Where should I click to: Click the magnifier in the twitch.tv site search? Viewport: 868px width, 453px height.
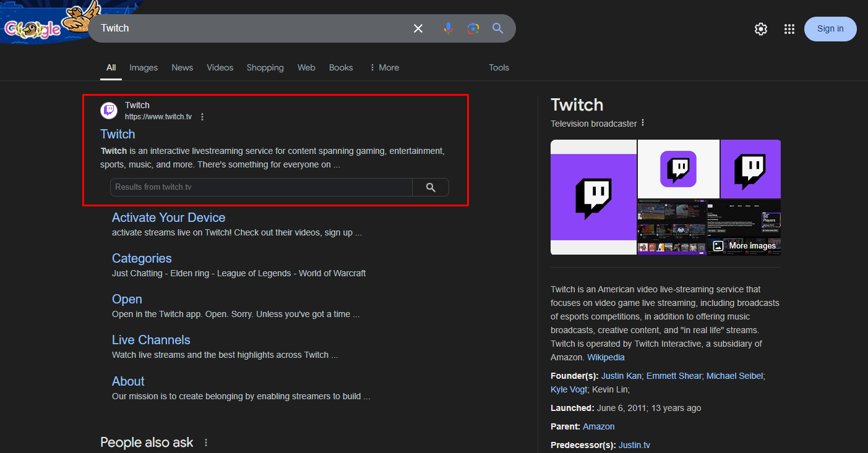[x=431, y=187]
